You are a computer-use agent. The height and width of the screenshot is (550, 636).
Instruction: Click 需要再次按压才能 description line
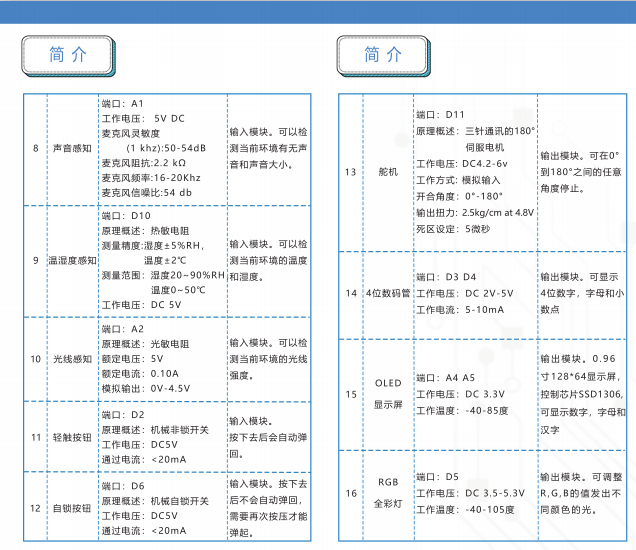pyautogui.click(x=268, y=516)
